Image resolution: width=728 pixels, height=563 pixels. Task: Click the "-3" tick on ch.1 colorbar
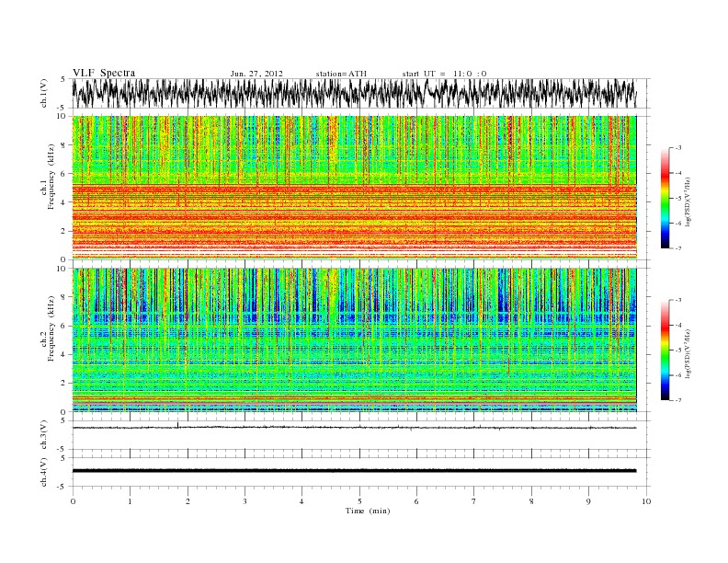677,148
